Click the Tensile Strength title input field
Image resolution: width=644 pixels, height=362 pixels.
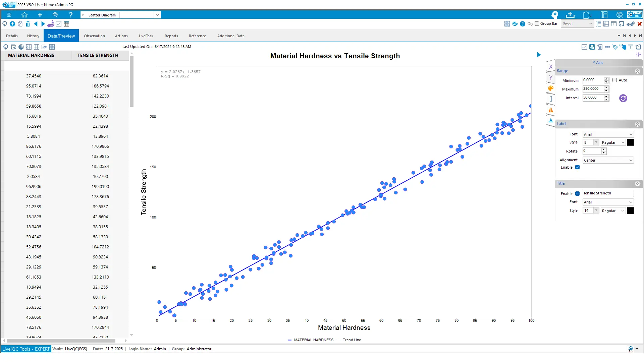coord(607,193)
